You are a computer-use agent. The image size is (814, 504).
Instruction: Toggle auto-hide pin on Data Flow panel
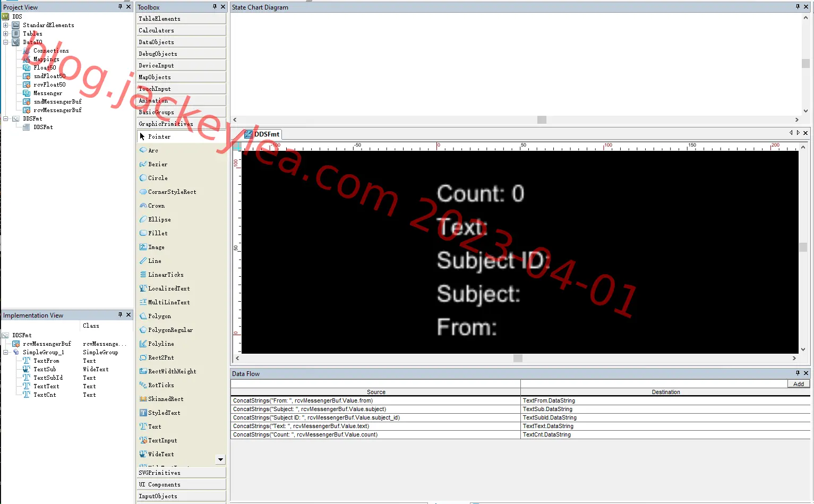tap(798, 373)
